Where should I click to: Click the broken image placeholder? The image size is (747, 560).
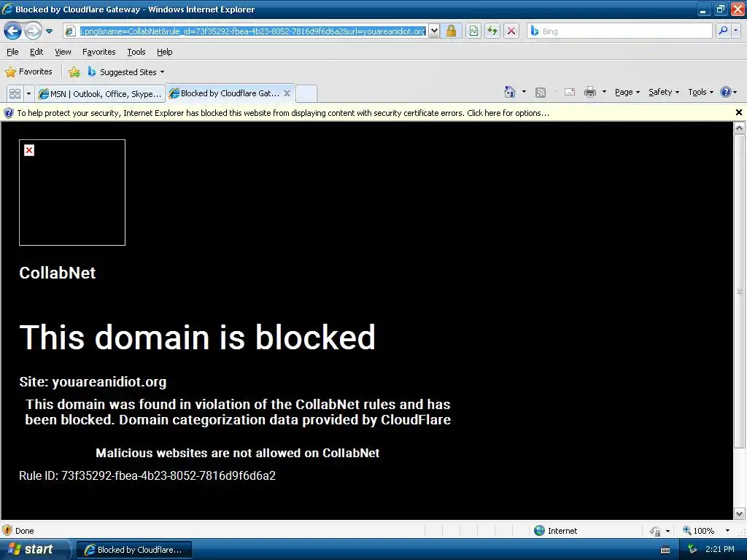(x=72, y=192)
